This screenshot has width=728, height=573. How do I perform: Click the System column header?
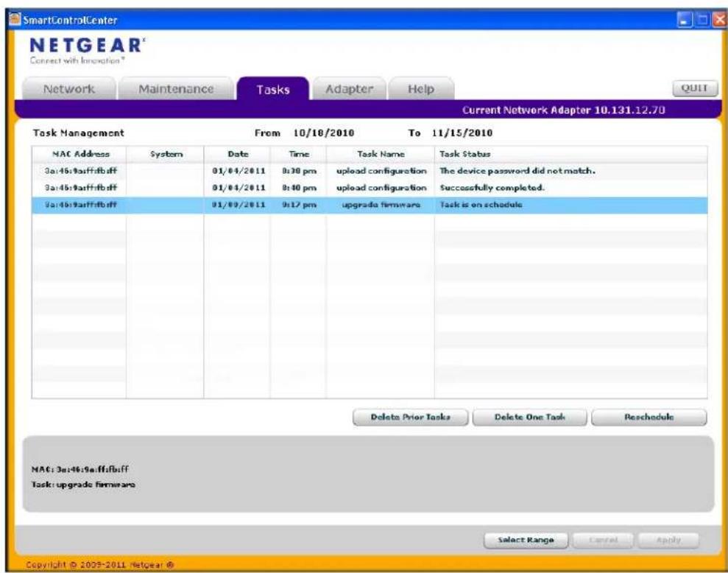(166, 154)
